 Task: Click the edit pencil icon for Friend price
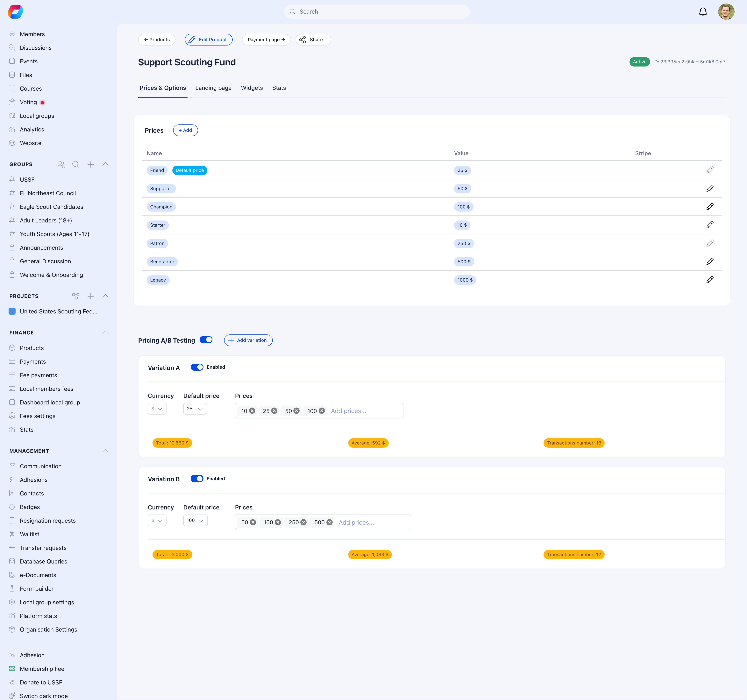click(710, 170)
